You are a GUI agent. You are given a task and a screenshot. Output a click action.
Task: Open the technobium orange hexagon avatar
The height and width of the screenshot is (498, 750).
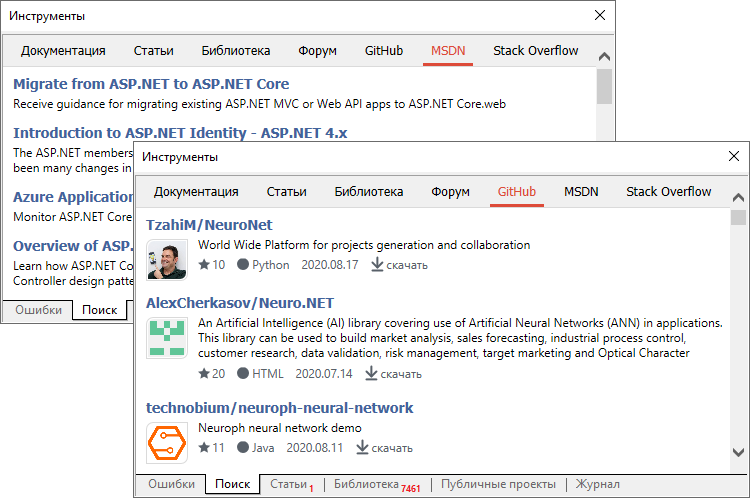pos(167,443)
